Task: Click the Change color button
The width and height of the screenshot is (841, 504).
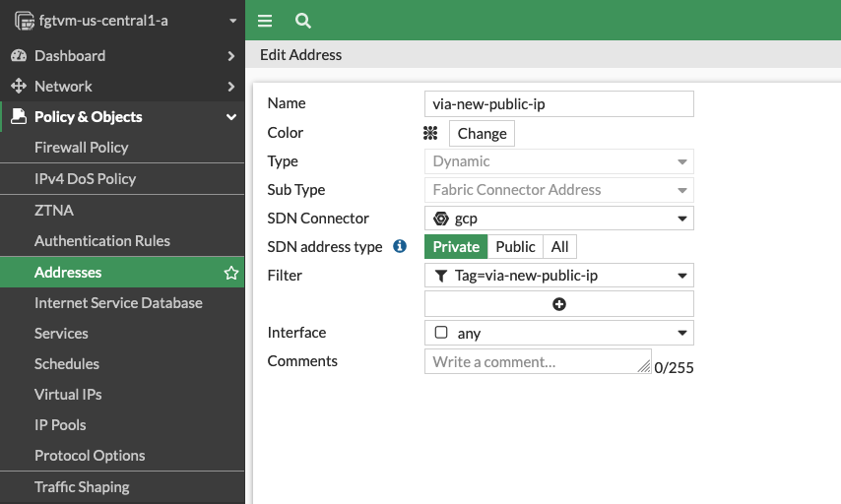Action: [x=482, y=133]
